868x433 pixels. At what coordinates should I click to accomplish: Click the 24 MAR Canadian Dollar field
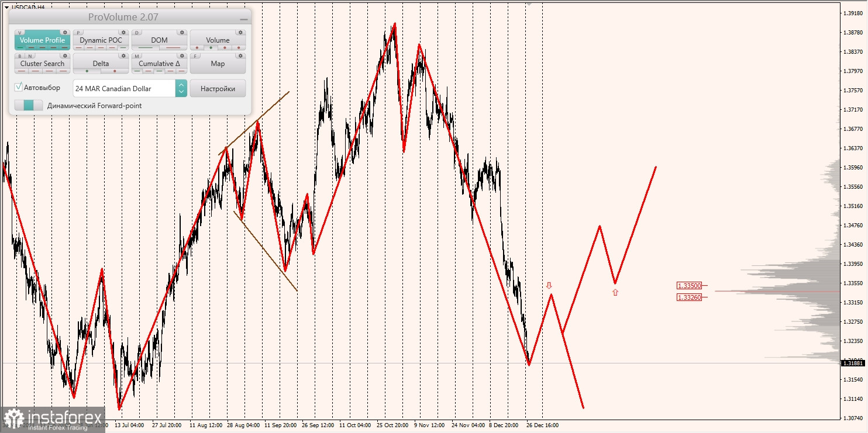pyautogui.click(x=124, y=88)
